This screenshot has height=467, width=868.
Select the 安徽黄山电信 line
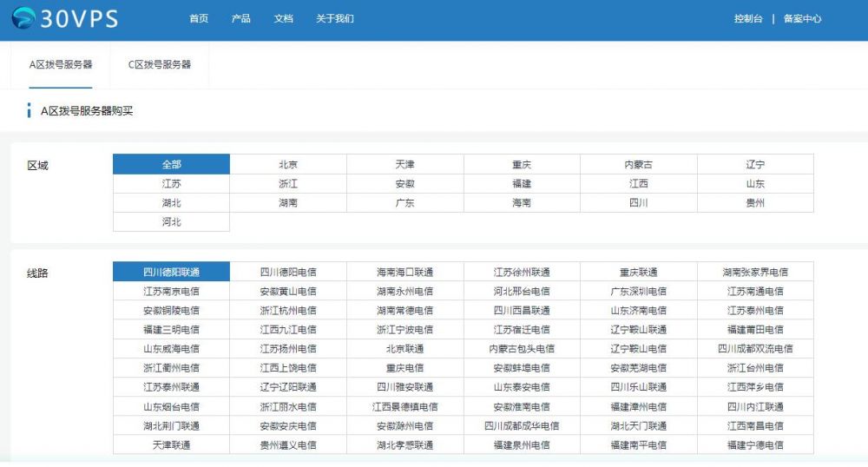coord(288,291)
